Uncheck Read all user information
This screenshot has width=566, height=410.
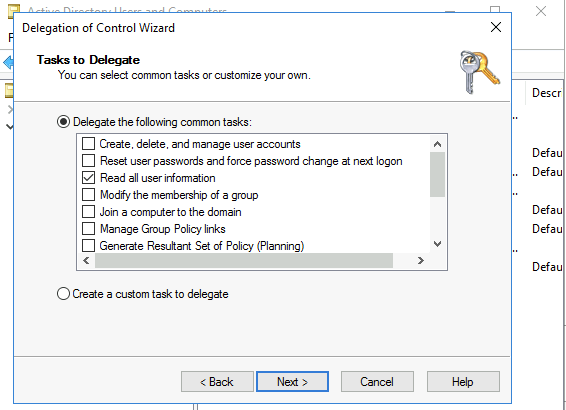pos(88,178)
